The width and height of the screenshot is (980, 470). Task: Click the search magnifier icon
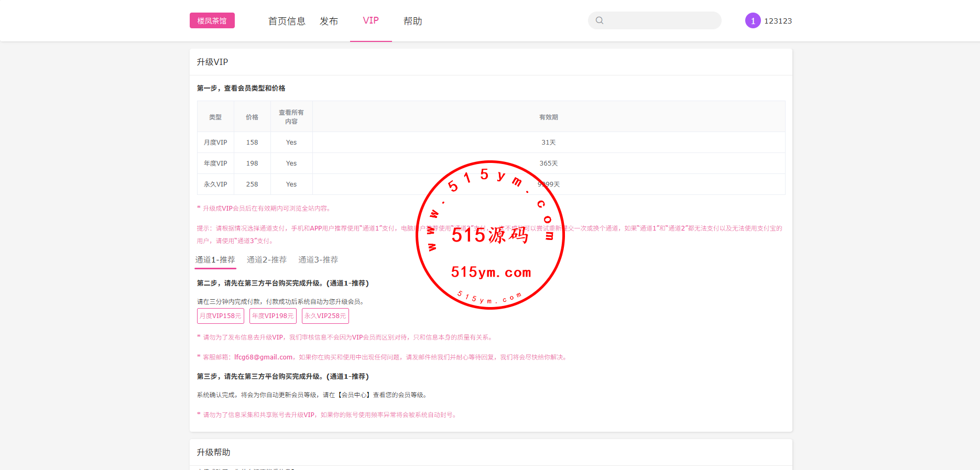(x=600, y=20)
